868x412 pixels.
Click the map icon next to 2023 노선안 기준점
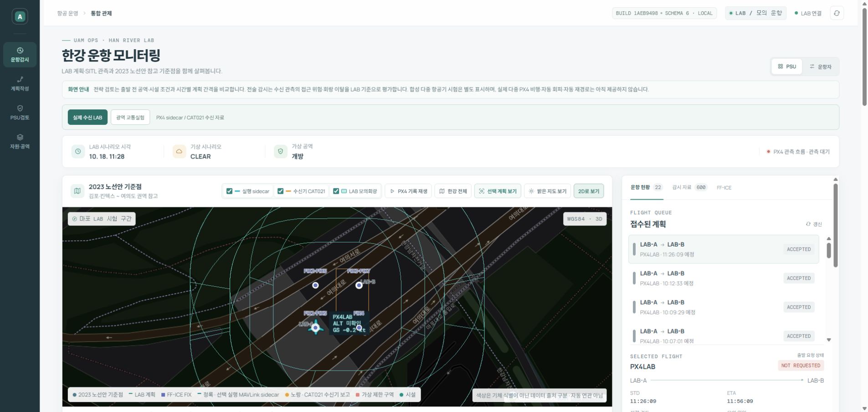pos(77,191)
